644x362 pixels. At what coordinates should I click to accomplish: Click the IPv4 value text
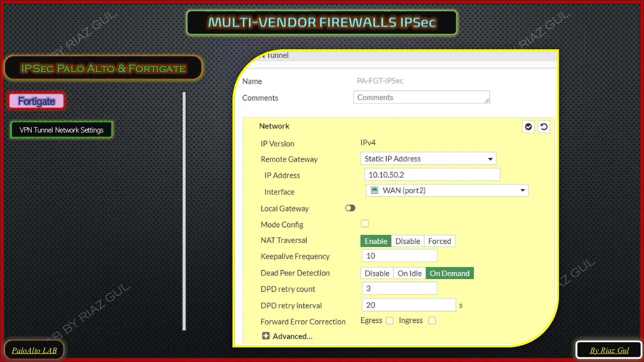click(368, 143)
